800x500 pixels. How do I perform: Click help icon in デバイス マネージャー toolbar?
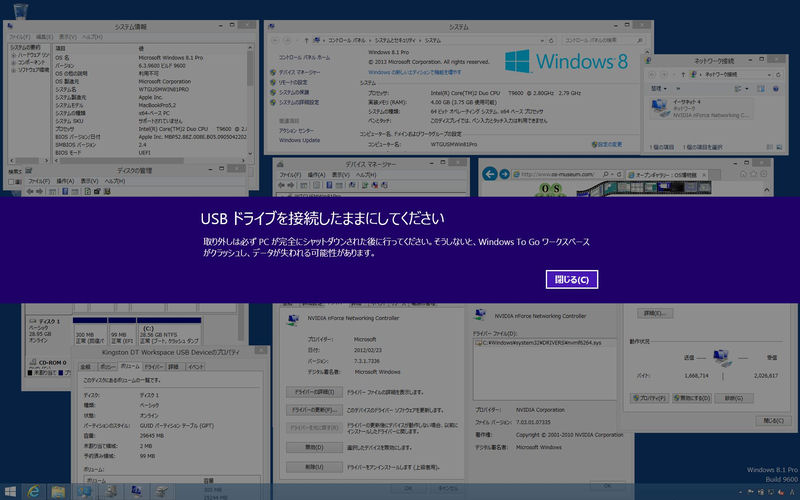[330, 185]
